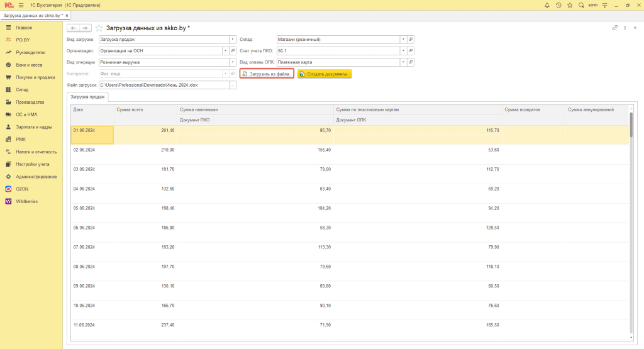Add this form to favorites star
Image resolution: width=644 pixels, height=349 pixels.
point(99,28)
